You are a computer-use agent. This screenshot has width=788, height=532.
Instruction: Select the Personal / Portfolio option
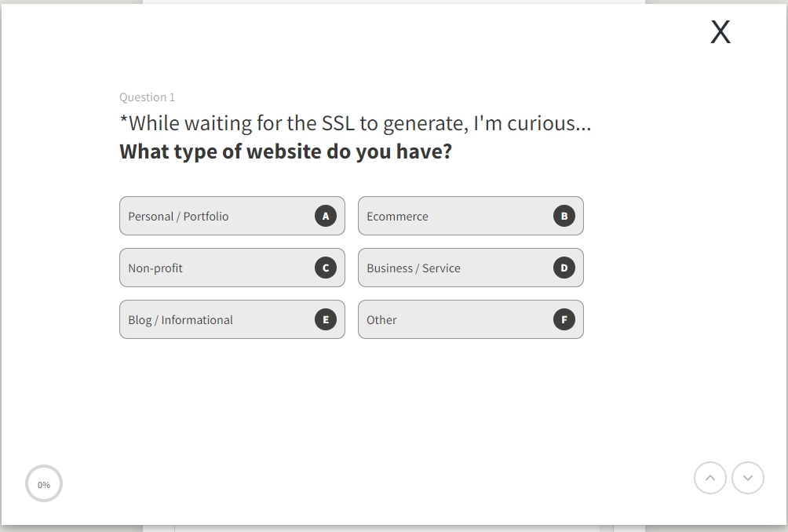tap(232, 216)
